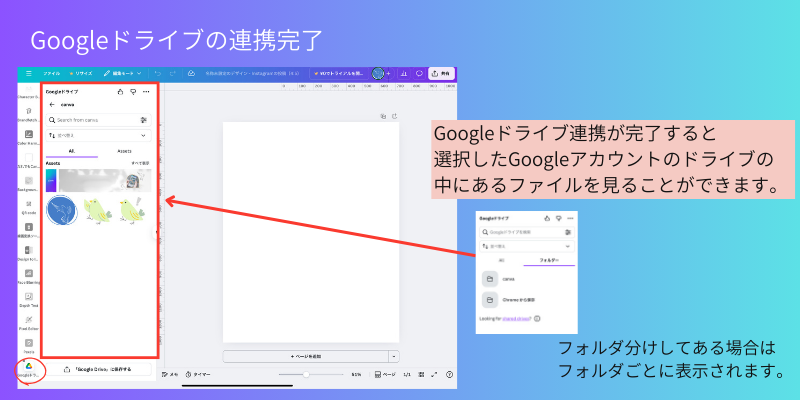Click the add page icon above the canvas

[x=394, y=116]
